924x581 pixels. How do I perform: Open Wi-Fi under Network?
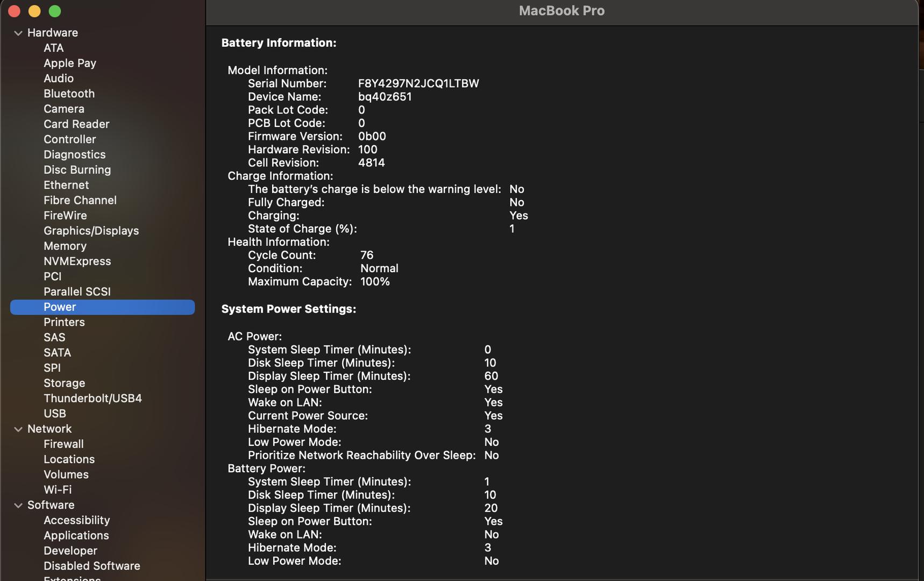pyautogui.click(x=57, y=490)
